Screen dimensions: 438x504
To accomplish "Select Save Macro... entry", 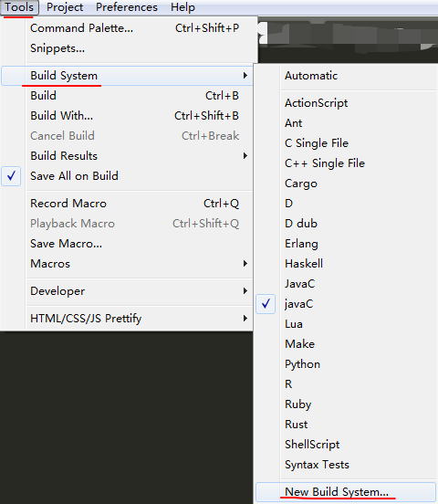I will (x=127, y=244).
